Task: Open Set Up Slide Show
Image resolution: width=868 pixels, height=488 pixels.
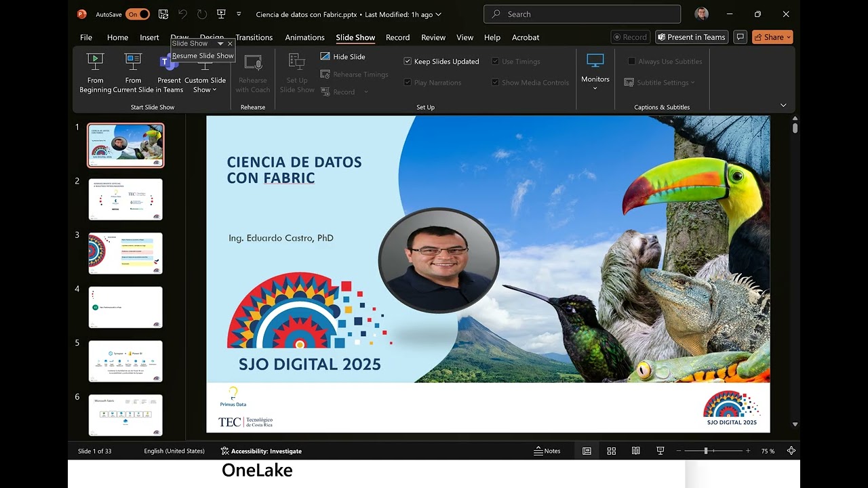Action: coord(297,73)
